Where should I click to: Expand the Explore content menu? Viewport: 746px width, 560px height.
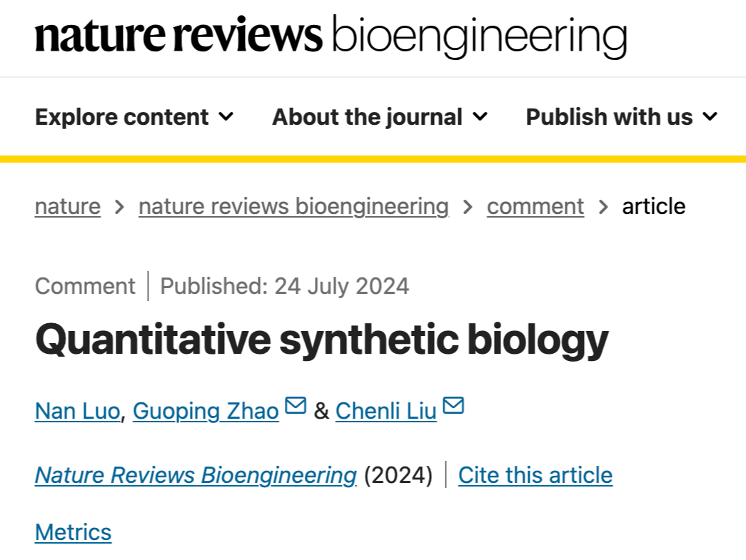(x=135, y=117)
